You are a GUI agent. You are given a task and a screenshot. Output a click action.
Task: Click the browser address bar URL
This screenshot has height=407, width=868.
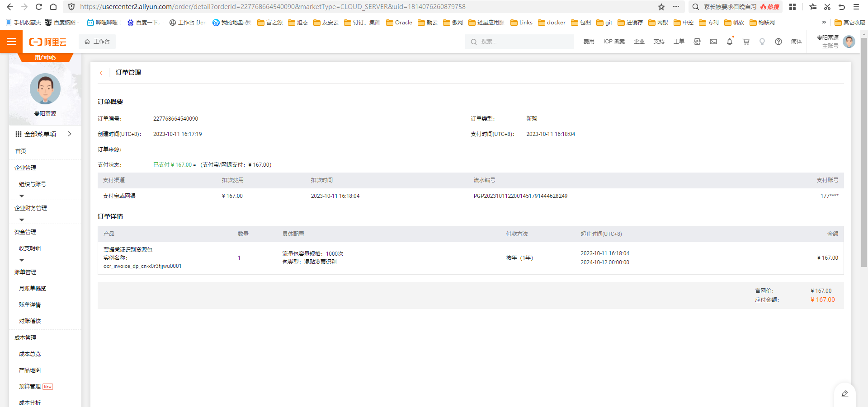pyautogui.click(x=273, y=7)
